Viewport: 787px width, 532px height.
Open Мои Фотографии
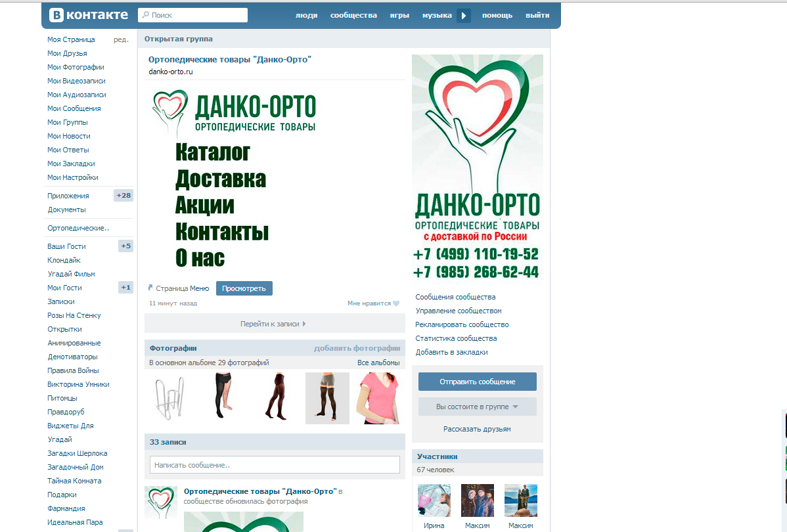pyautogui.click(x=76, y=67)
